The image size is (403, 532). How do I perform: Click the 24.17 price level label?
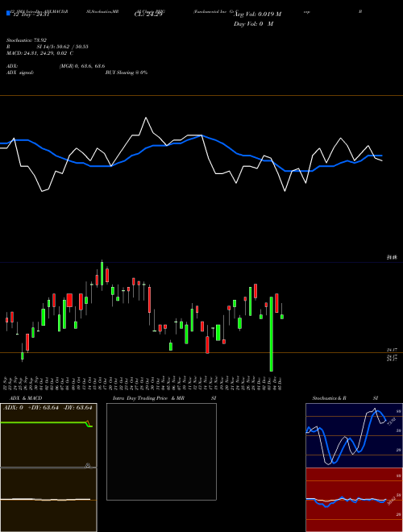[392, 350]
